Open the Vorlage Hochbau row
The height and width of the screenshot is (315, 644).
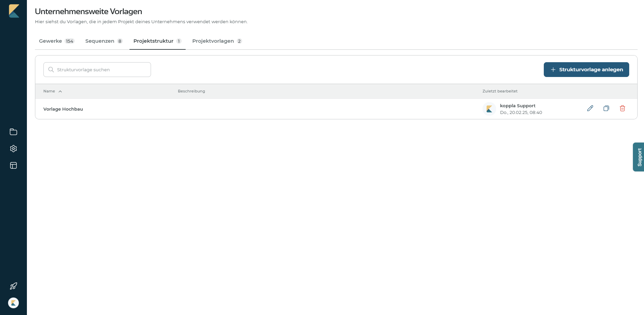click(x=336, y=109)
